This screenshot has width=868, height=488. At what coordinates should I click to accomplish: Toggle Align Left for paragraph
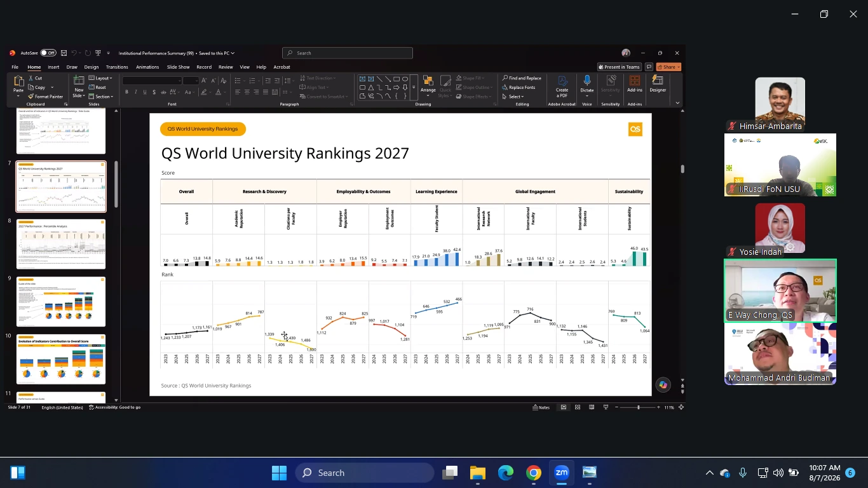[x=238, y=92]
